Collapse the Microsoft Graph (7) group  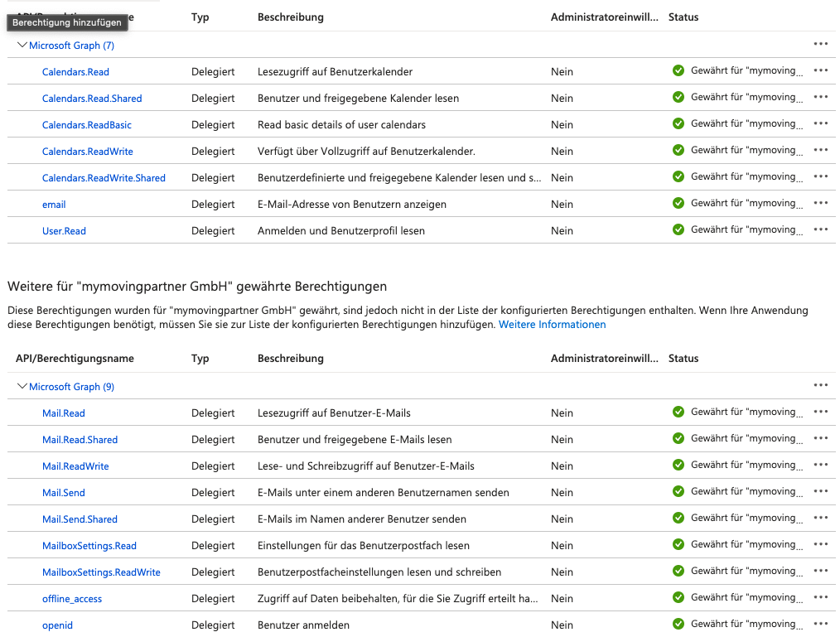(22, 45)
